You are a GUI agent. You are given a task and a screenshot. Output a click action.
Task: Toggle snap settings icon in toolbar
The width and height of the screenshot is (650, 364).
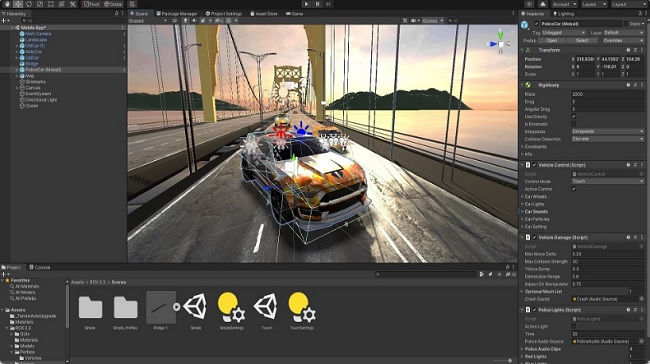coord(132,4)
